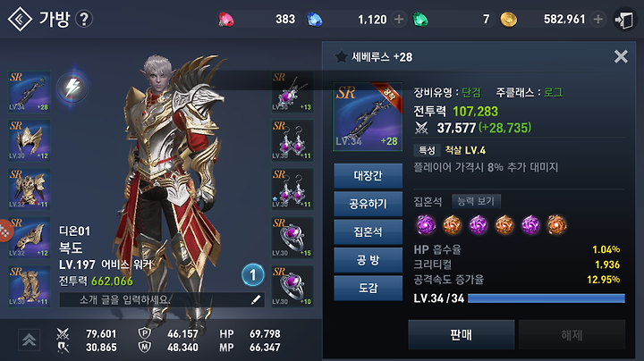Toggle the favorite star next to 세베루스 +28
Viewport: 644px width, 361px height.
tap(341, 56)
